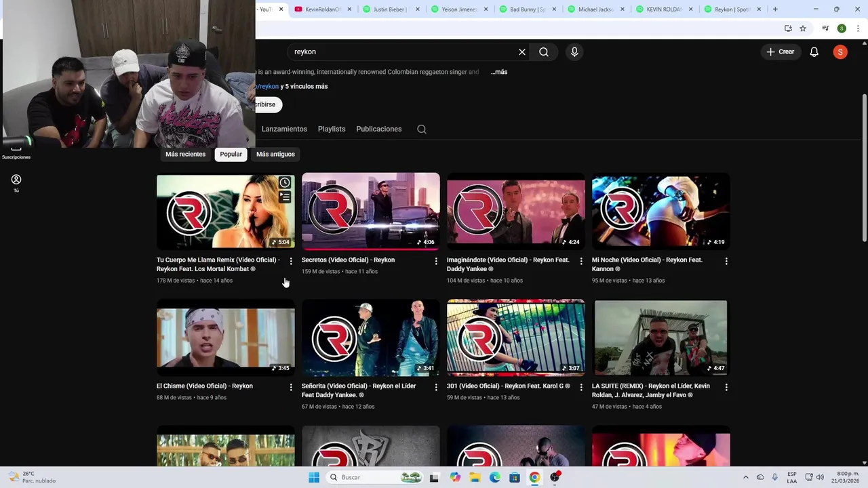Open the Tú sidebar section
868x488 pixels.
(16, 183)
